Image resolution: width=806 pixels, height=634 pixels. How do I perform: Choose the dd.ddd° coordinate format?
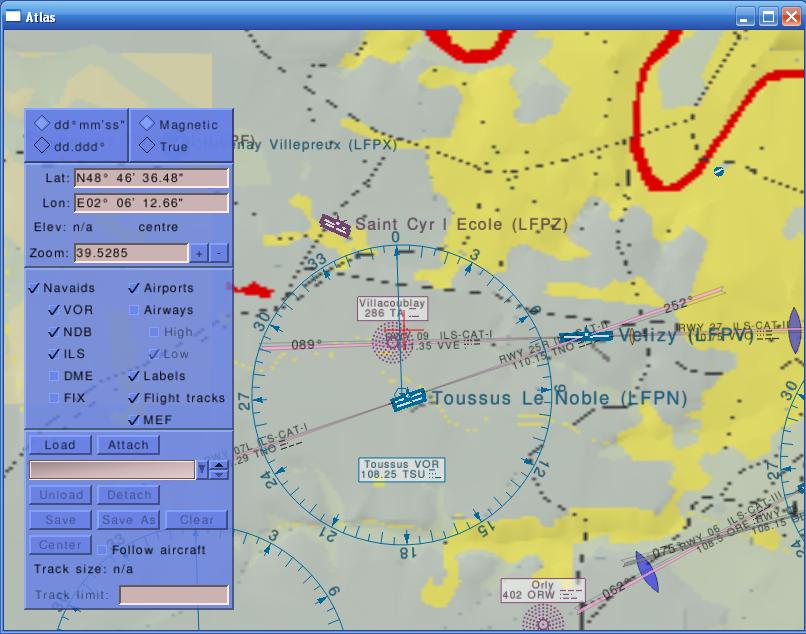[x=42, y=146]
